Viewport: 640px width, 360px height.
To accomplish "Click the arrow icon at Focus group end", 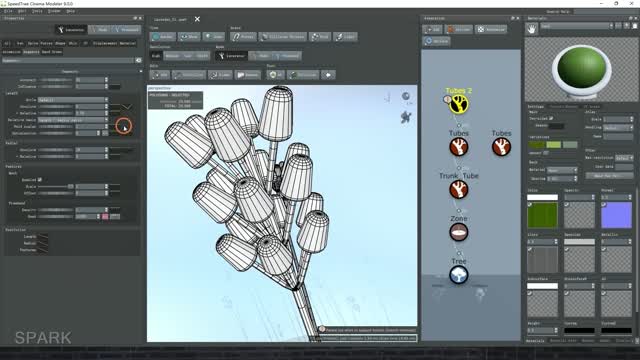I will pyautogui.click(x=328, y=75).
